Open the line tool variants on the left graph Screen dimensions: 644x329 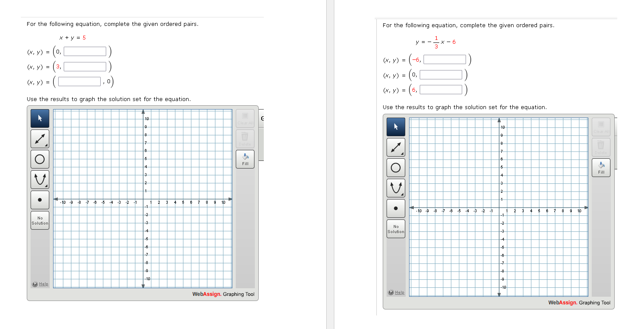45,144
